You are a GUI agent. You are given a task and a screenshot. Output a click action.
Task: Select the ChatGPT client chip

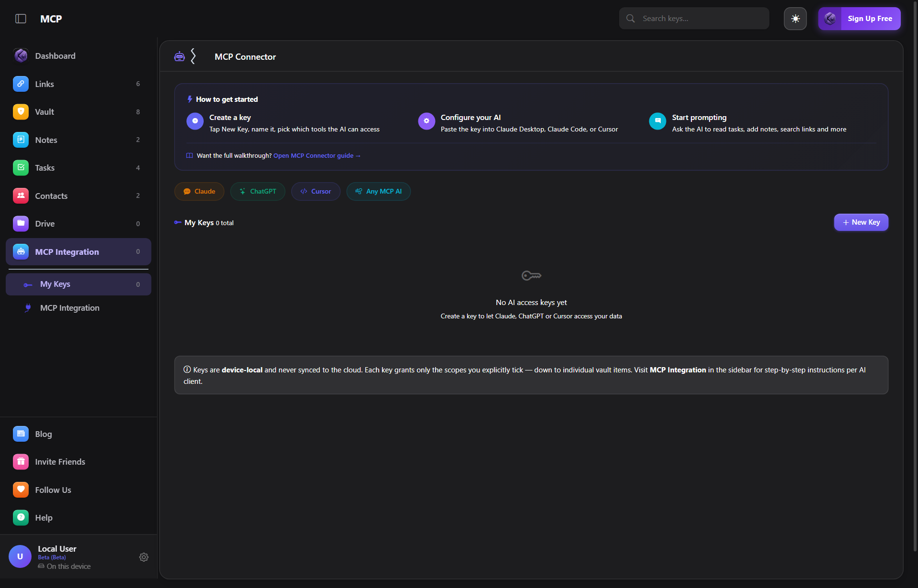(x=258, y=191)
